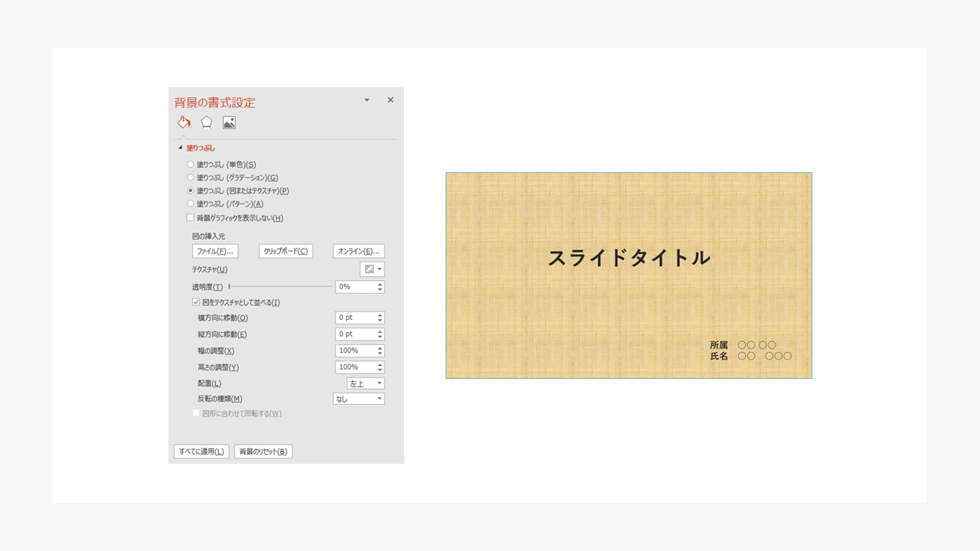Open the task pane options arrow

tap(367, 99)
